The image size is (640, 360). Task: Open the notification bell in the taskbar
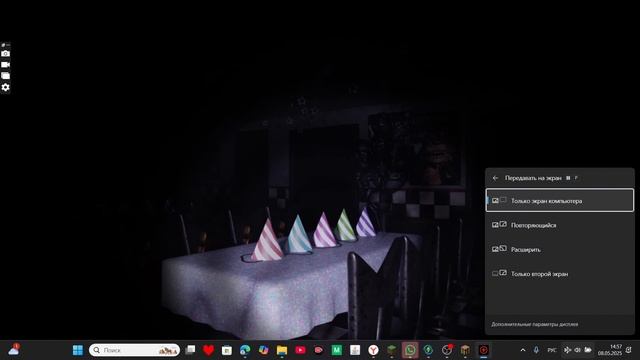629,350
